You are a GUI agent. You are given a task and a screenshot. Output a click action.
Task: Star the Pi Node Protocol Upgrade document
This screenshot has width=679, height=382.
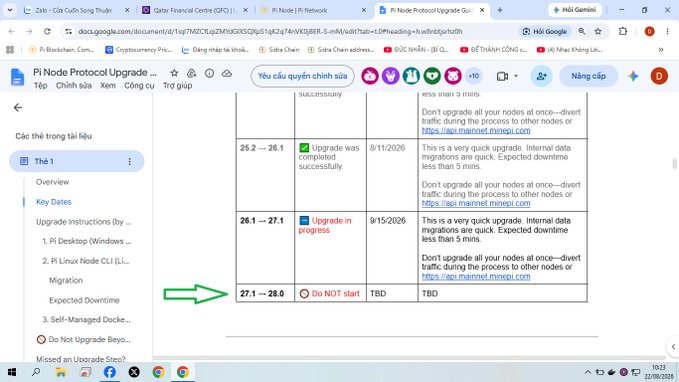(x=174, y=73)
